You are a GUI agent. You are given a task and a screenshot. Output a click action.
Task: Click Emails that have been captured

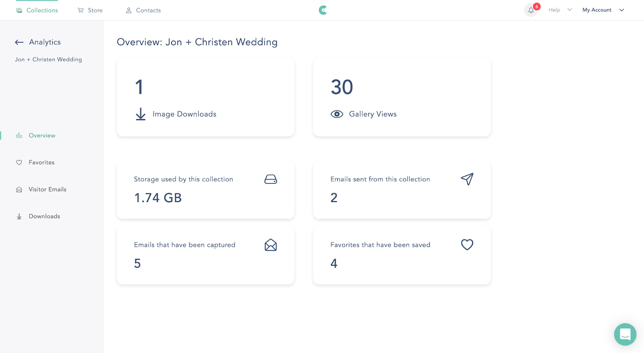(185, 245)
